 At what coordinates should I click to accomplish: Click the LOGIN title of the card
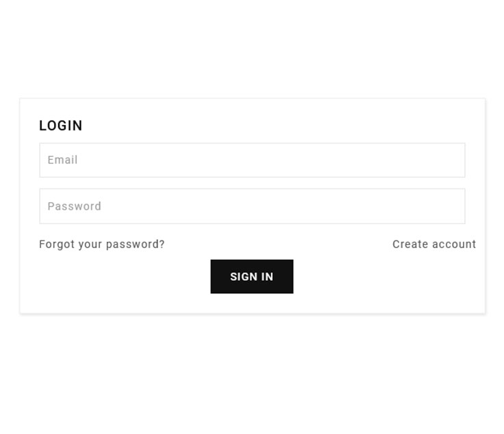(x=61, y=126)
